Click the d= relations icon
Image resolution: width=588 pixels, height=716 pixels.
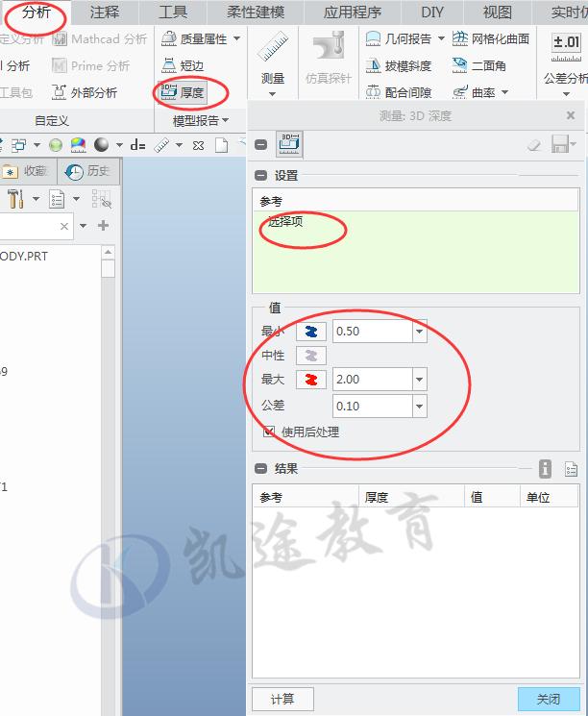pyautogui.click(x=137, y=145)
